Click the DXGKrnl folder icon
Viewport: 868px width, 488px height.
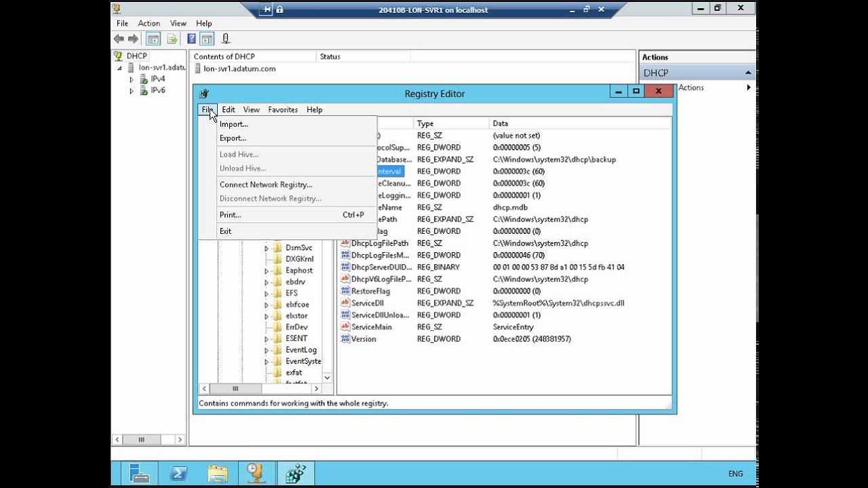[277, 259]
